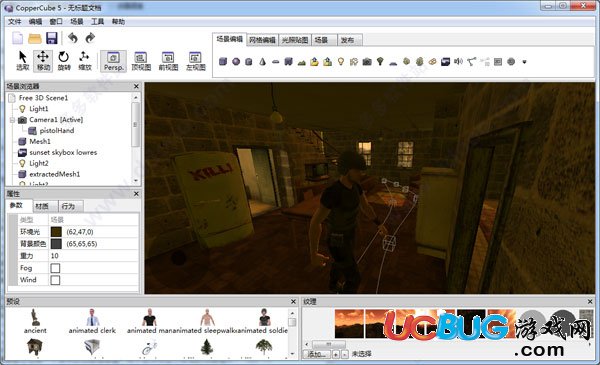This screenshot has width=600, height=365.
Task: Add a camera using the camera icon
Action: click(367, 61)
